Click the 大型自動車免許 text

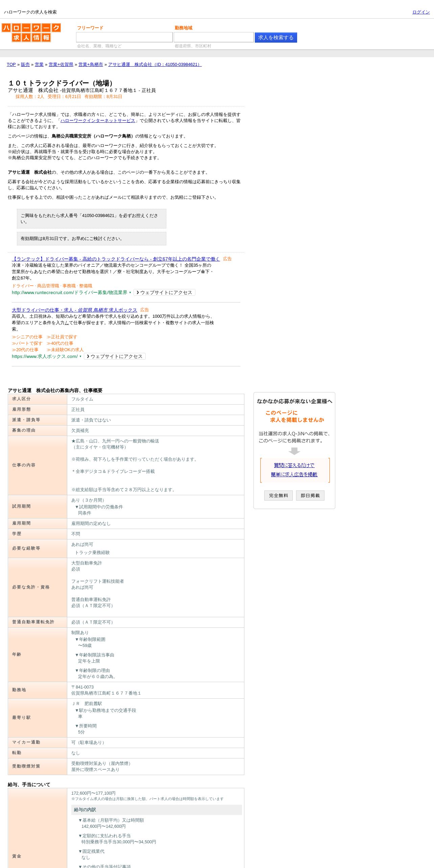(87, 563)
